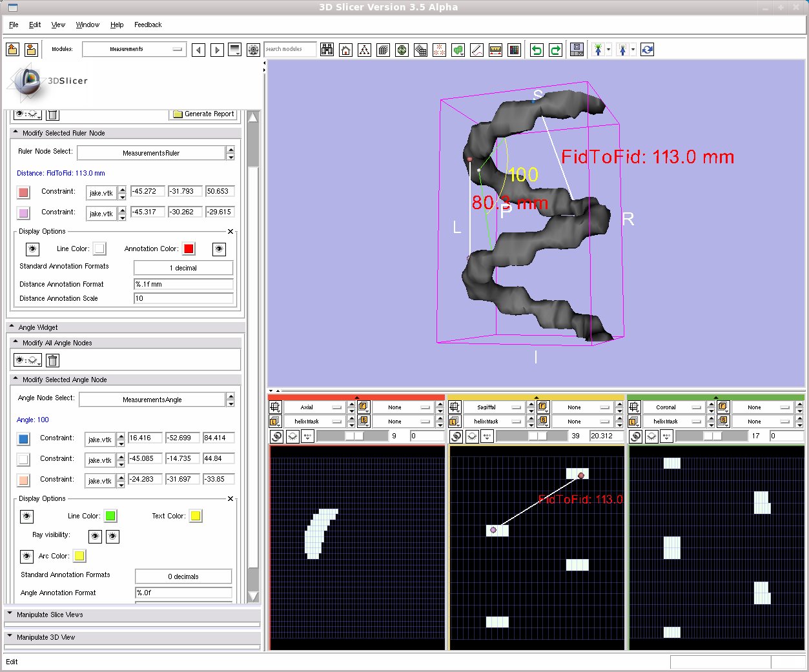Open the module history icon

coord(235,50)
